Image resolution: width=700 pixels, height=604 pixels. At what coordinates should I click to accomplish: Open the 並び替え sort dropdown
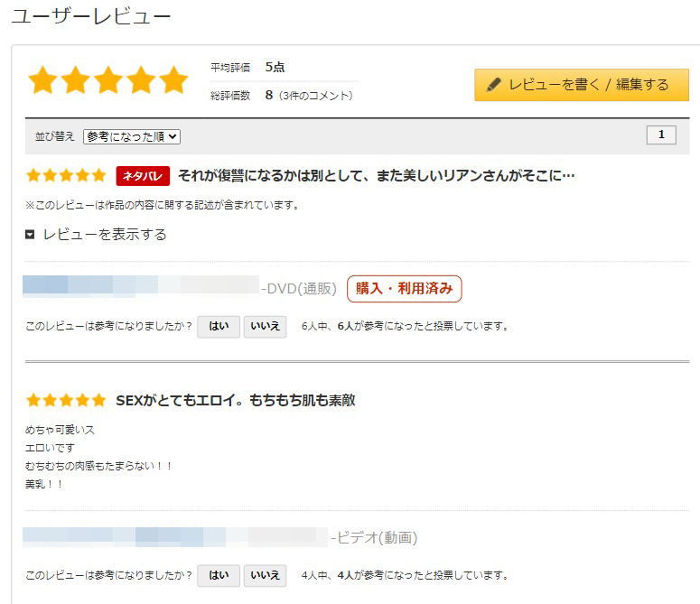pos(132,136)
